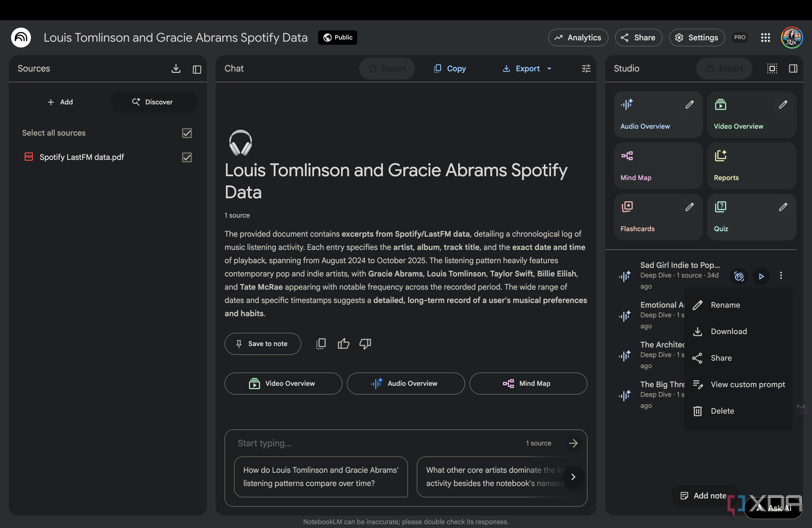Open the Reports card in Studio
Viewport: 812px width, 528px height.
tap(751, 166)
